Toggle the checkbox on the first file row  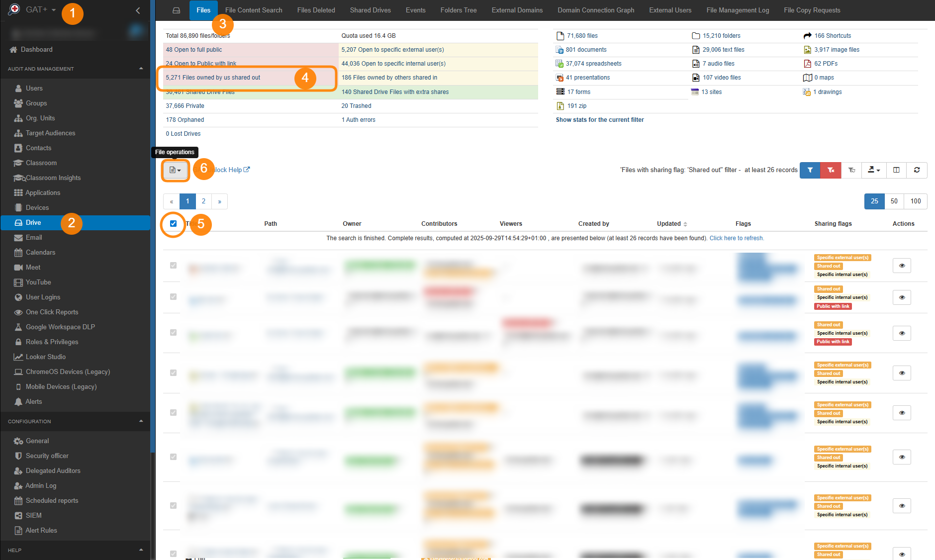tap(173, 265)
